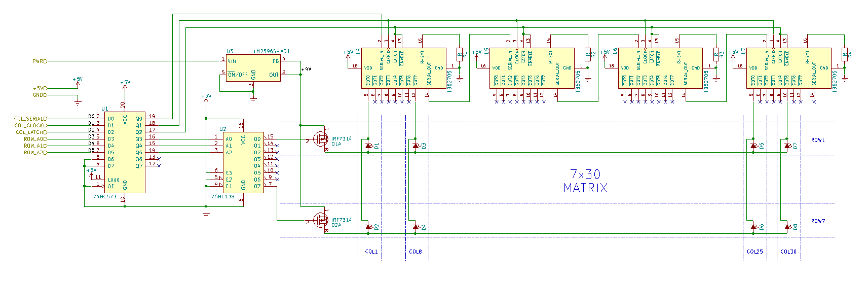Select LED D5 symbol
The height and width of the screenshot is (282, 868).
pyautogui.click(x=753, y=146)
